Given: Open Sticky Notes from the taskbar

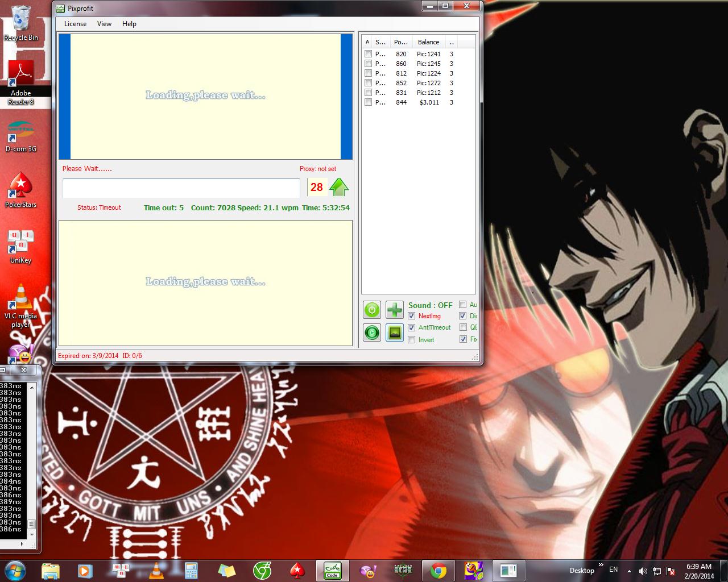Looking at the screenshot, I should click(x=226, y=570).
